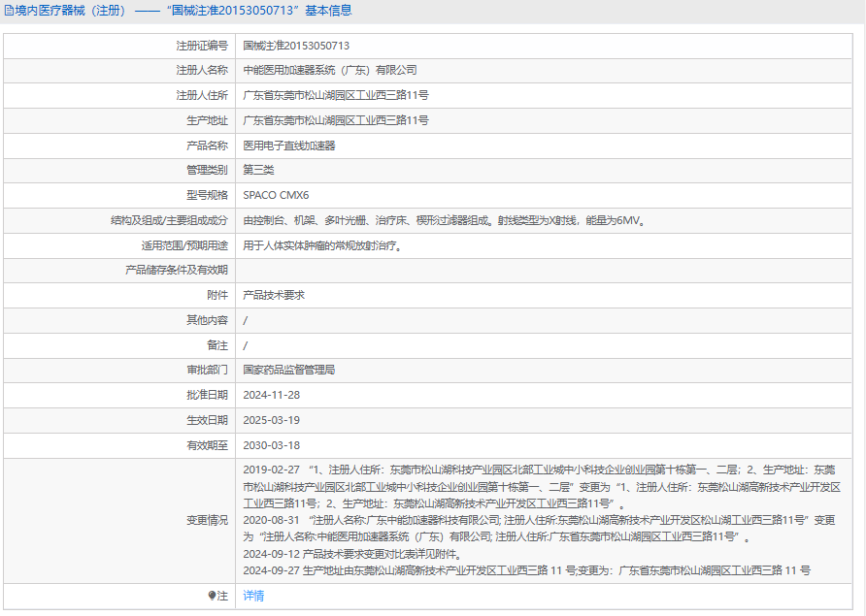This screenshot has height=616, width=866.
Task: Select the registration number 国械注准20153050713 value
Action: [296, 45]
